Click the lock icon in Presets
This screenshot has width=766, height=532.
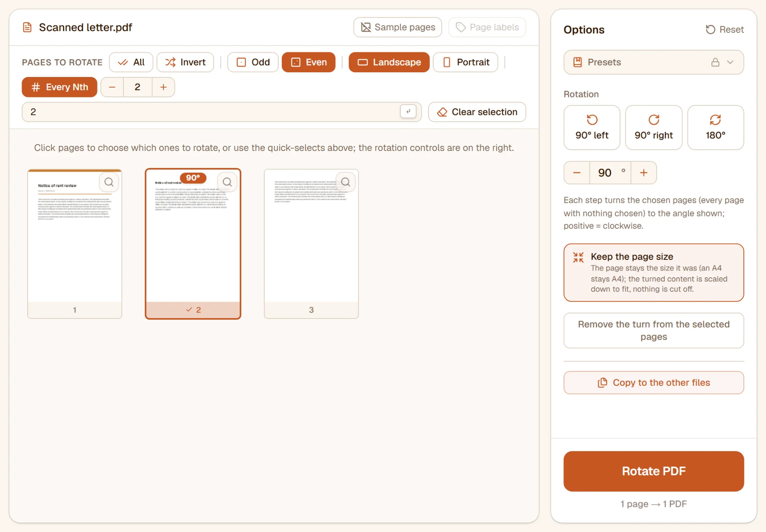[715, 62]
